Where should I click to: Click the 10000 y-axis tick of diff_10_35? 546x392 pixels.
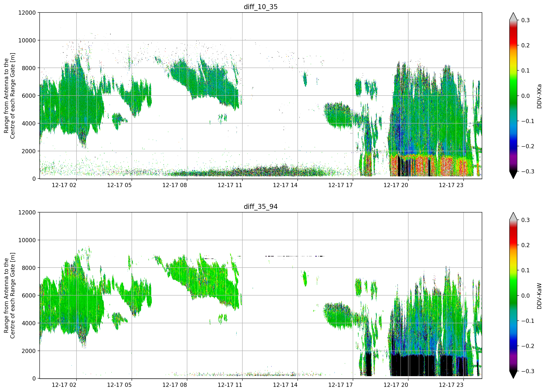pyautogui.click(x=27, y=40)
